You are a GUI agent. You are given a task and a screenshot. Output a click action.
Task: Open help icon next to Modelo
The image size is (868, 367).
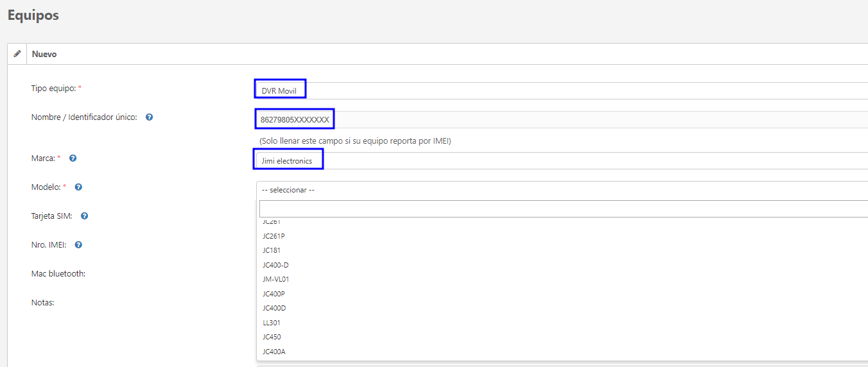click(78, 187)
